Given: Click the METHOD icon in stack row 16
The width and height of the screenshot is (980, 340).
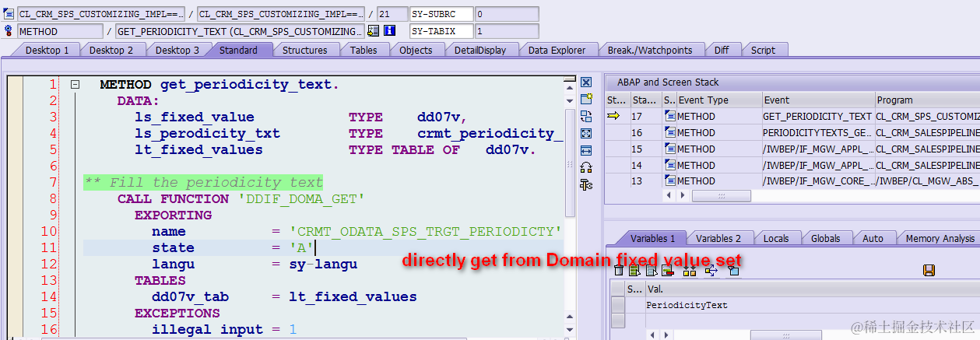Looking at the screenshot, I should [669, 132].
